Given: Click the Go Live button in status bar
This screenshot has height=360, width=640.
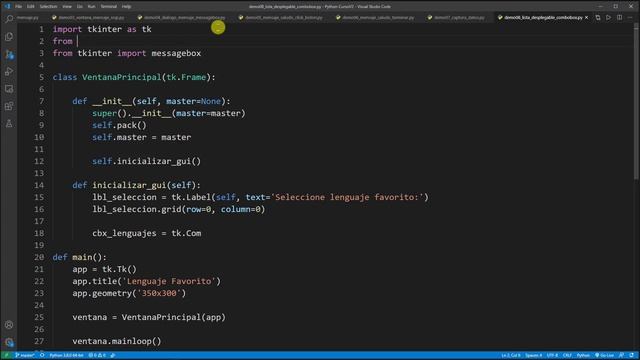Looking at the screenshot, I should 604,356.
